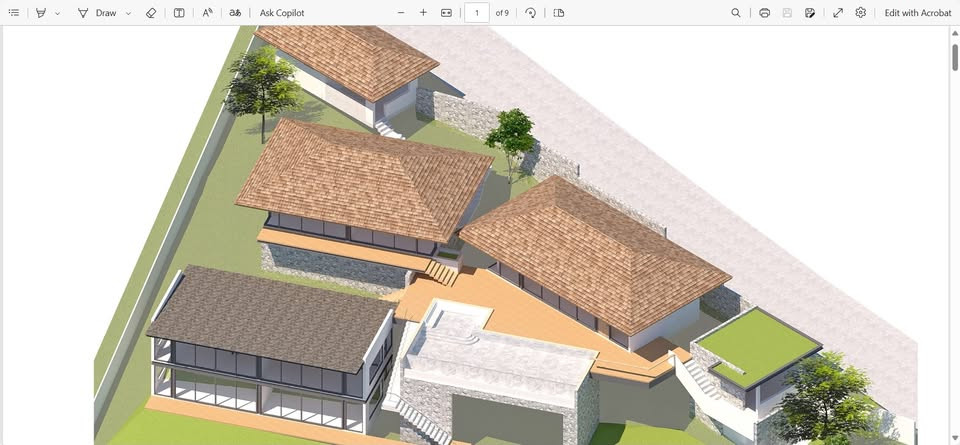Click the Translate icon

click(234, 13)
